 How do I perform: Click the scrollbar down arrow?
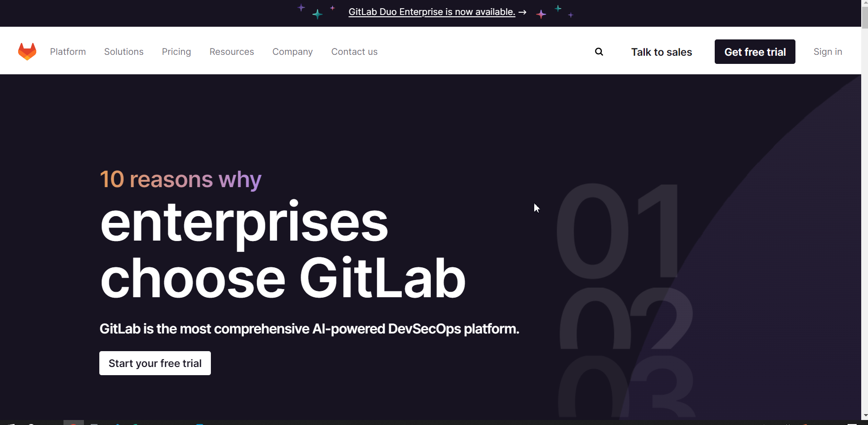(865, 415)
